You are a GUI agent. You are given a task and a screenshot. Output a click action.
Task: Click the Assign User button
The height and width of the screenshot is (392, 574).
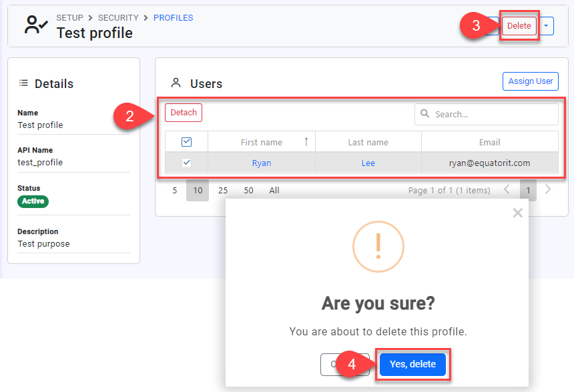[x=530, y=81]
